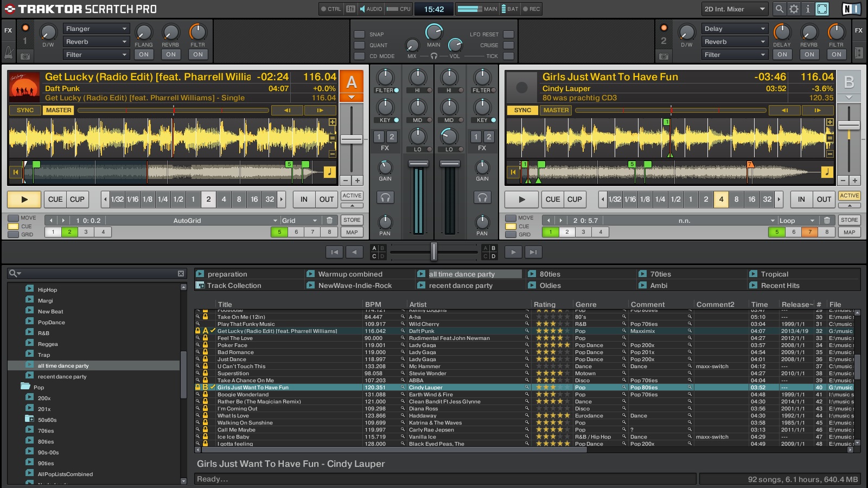Click the trash icon in Deck A cue panel

click(x=329, y=220)
